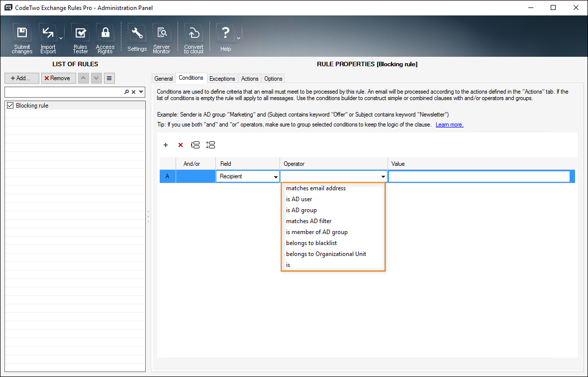Go to the Actions tab
Image resolution: width=588 pixels, height=377 pixels.
point(250,79)
